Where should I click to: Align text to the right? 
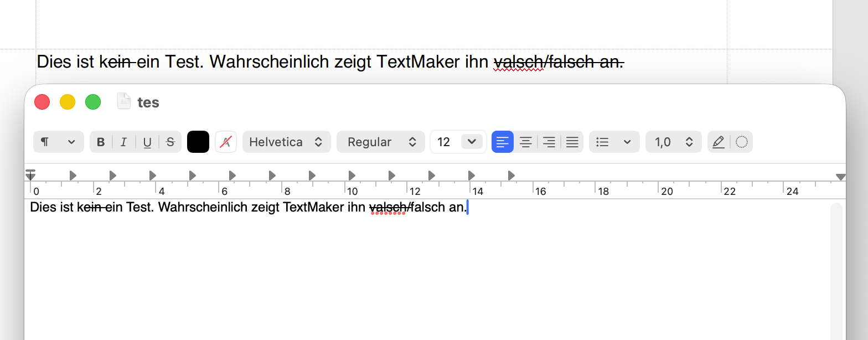coord(549,142)
